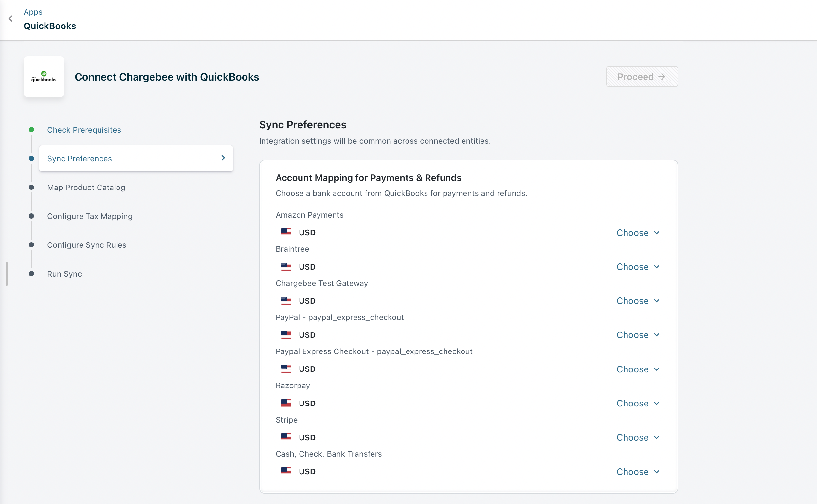Open Configure Tax Mapping step

tap(90, 216)
